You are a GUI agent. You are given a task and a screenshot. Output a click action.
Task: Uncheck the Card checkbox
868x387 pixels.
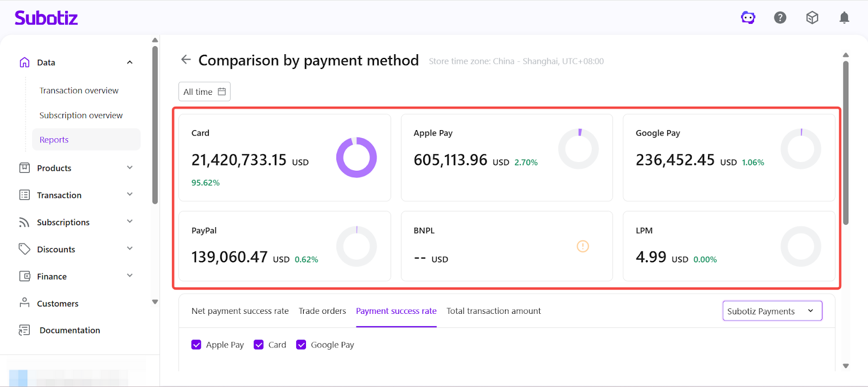point(259,345)
